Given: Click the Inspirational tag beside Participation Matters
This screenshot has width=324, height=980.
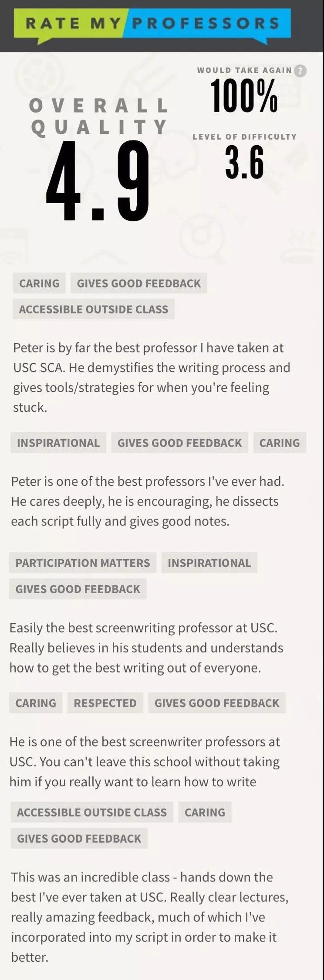Looking at the screenshot, I should pos(209,563).
